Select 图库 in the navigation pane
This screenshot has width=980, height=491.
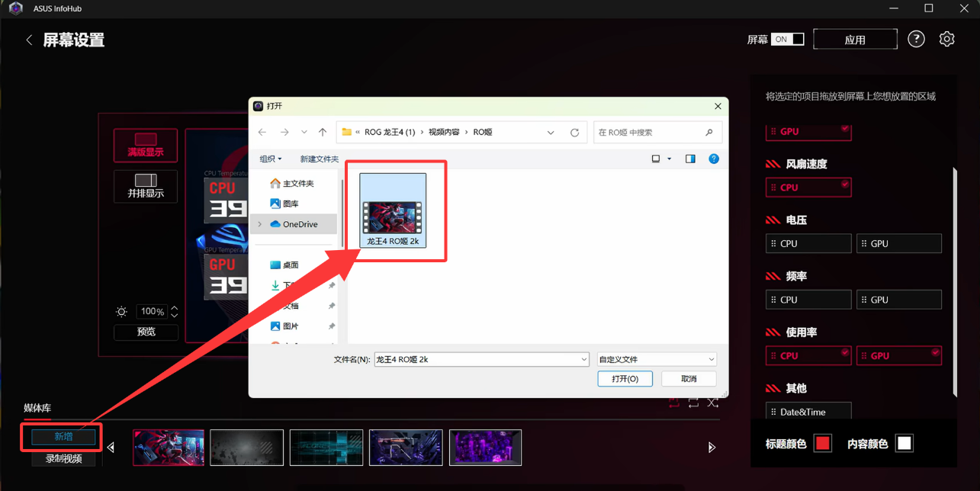coord(284,204)
